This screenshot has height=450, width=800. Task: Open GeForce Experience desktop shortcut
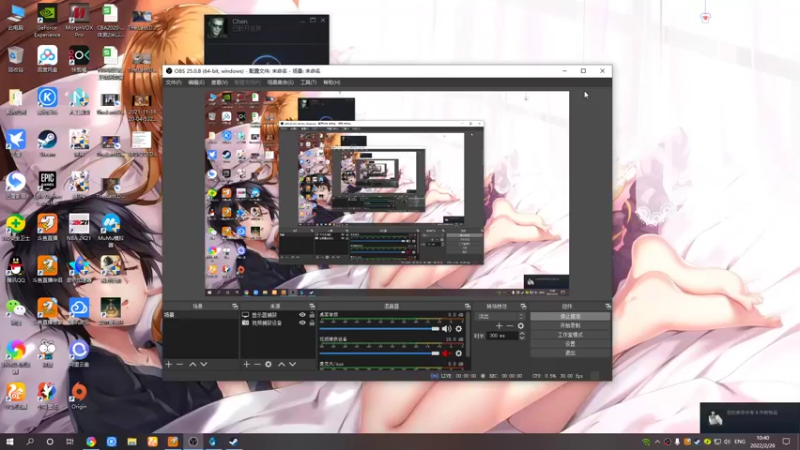point(47,21)
